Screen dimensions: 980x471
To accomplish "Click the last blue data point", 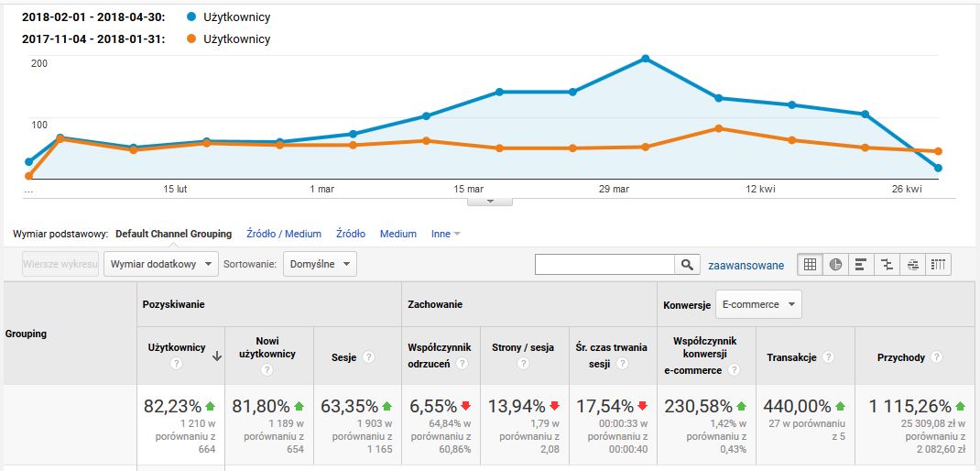I will (938, 169).
